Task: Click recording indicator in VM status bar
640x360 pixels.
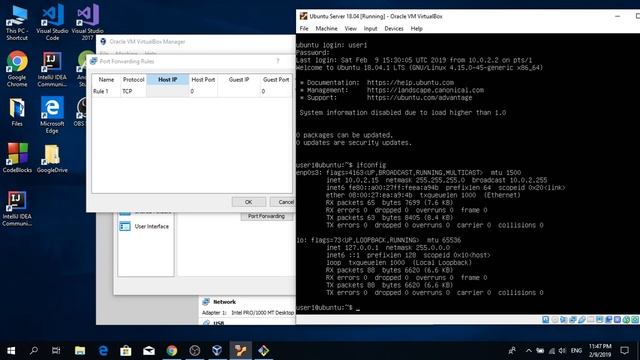Action: pyautogui.click(x=609, y=320)
